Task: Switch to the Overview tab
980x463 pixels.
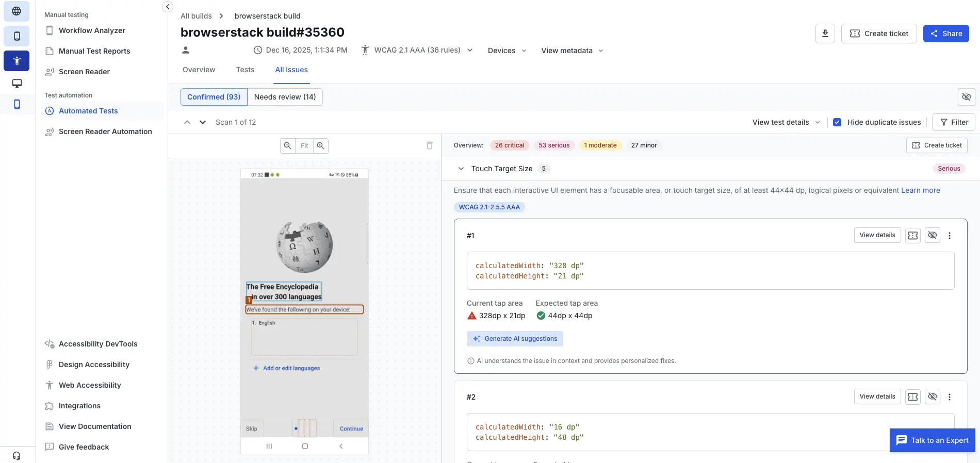Action: coord(199,70)
